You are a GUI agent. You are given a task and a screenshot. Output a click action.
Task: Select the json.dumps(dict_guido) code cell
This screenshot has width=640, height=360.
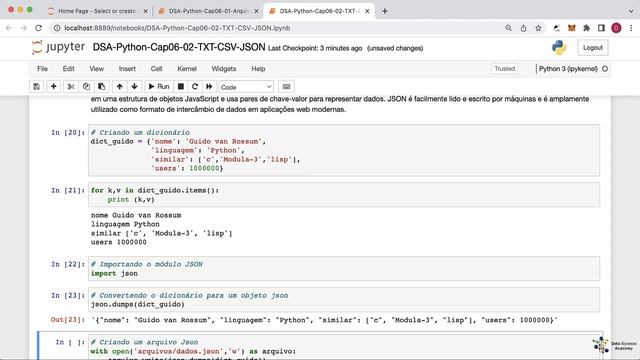pyautogui.click(x=344, y=300)
